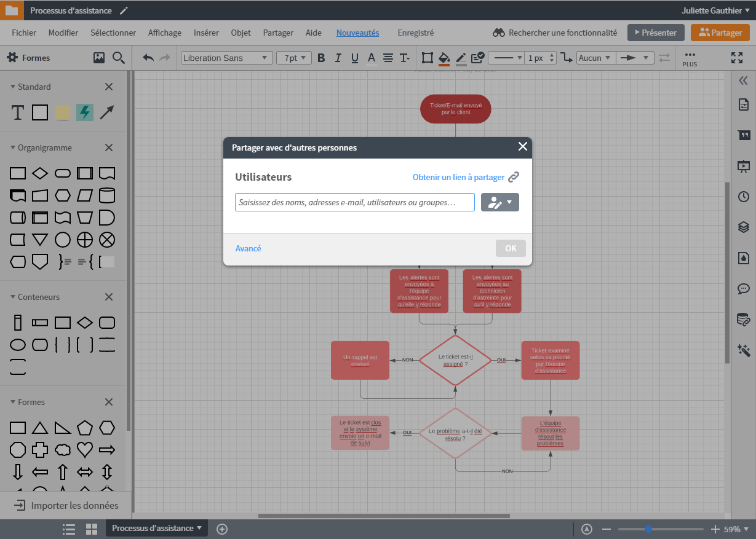Screen dimensions: 756x539
Task: Click the users name or email input field
Action: 354,202
